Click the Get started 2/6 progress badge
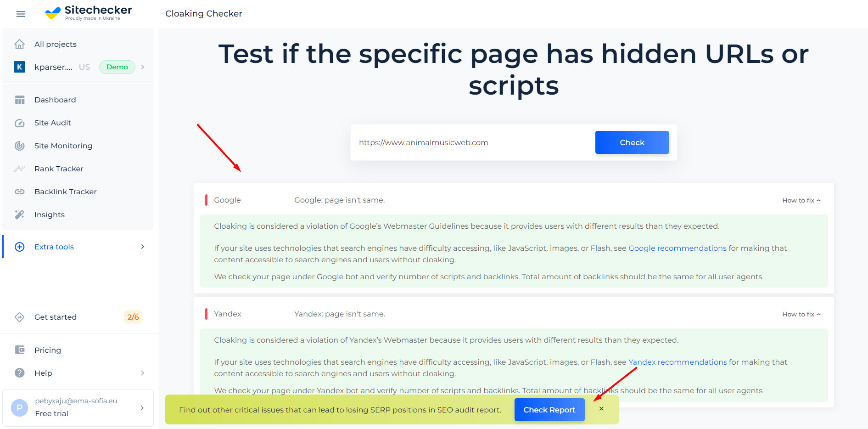 133,317
